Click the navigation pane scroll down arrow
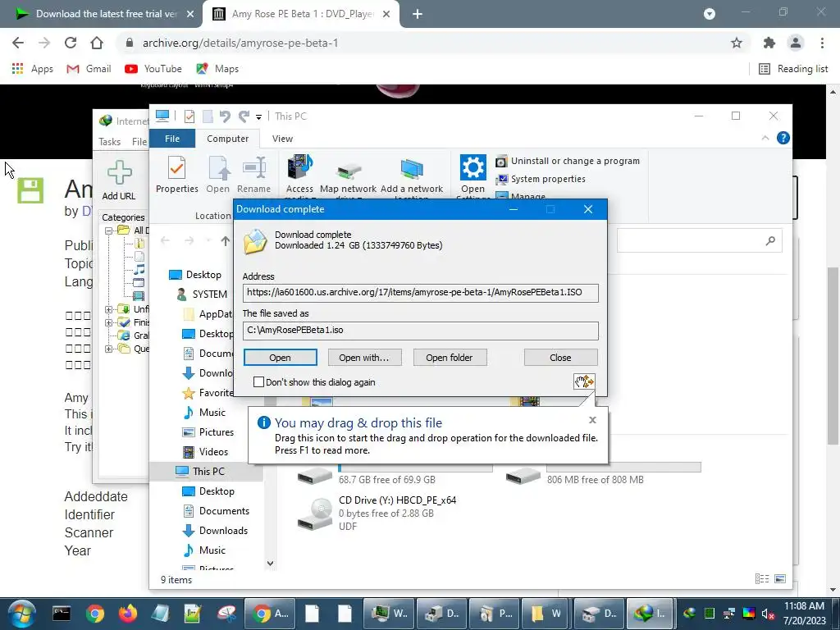The height and width of the screenshot is (630, 840). [x=270, y=563]
